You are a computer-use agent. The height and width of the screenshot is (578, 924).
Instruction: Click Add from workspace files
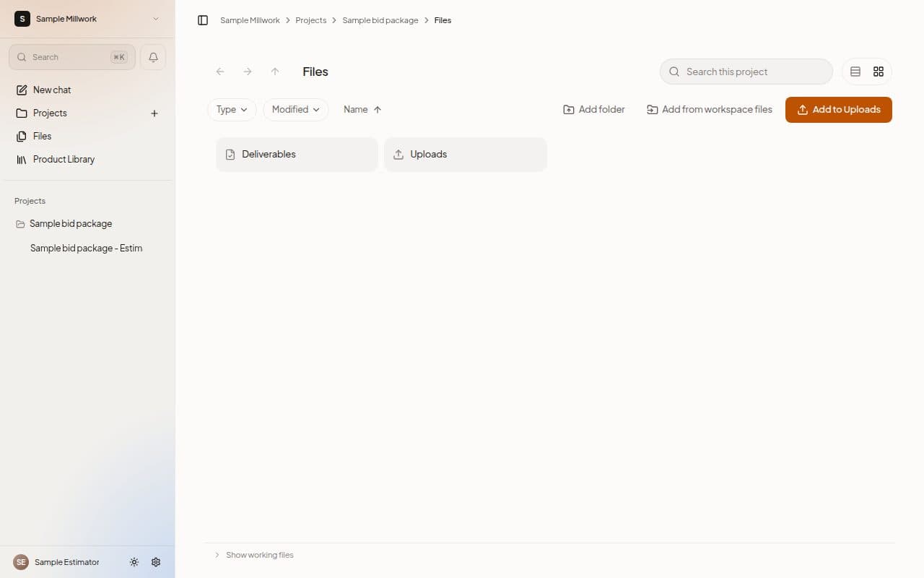[710, 110]
